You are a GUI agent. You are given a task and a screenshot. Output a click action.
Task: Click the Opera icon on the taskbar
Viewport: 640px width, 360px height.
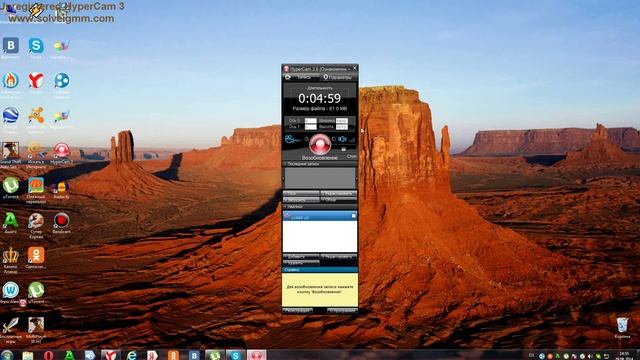tap(49, 355)
